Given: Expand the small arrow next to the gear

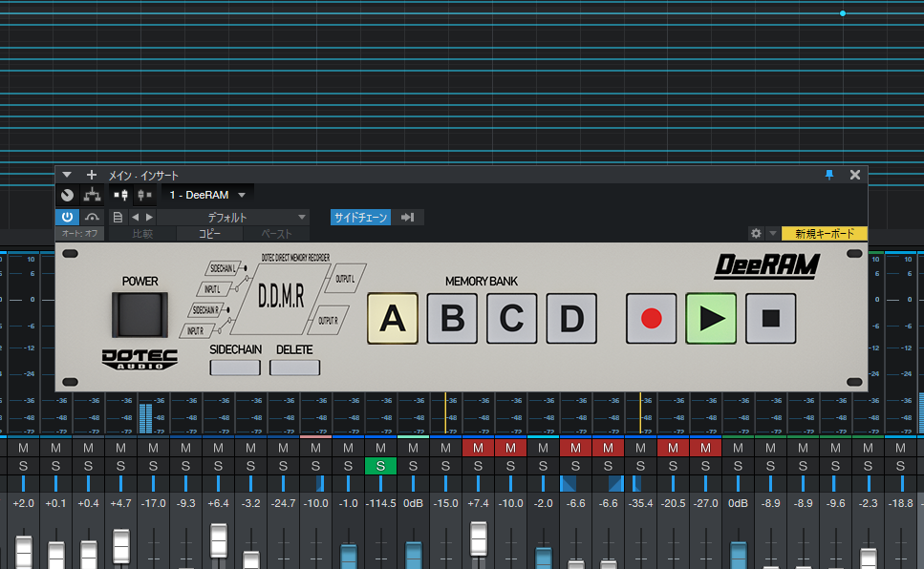Looking at the screenshot, I should click(773, 234).
